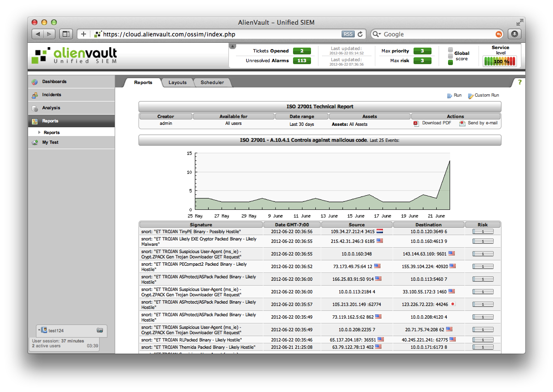553x392 pixels.
Task: Click the Source column header
Action: tap(357, 224)
